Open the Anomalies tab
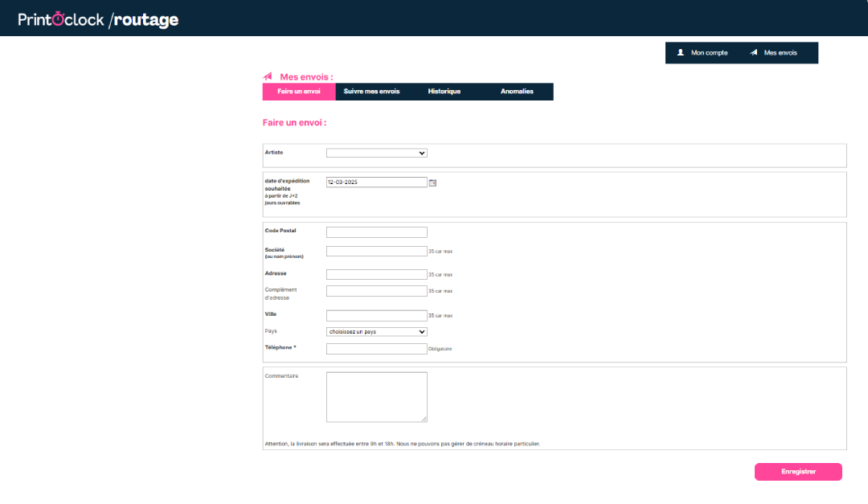The height and width of the screenshot is (504, 868). (x=517, y=92)
